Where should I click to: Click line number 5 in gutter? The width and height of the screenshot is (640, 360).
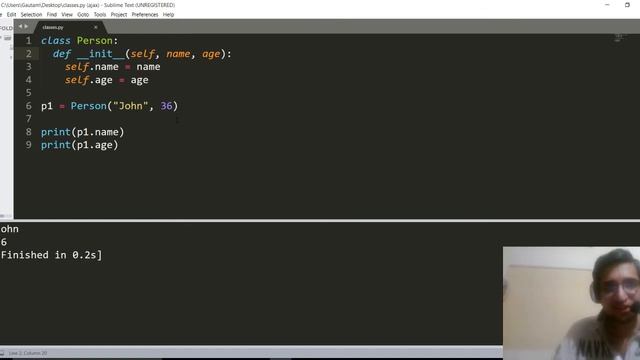pos(28,93)
